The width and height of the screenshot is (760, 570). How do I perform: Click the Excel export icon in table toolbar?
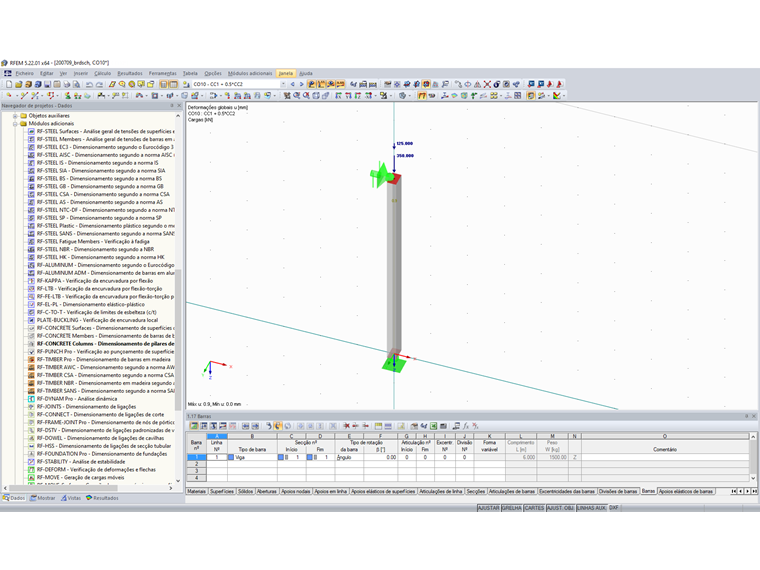[x=433, y=426]
